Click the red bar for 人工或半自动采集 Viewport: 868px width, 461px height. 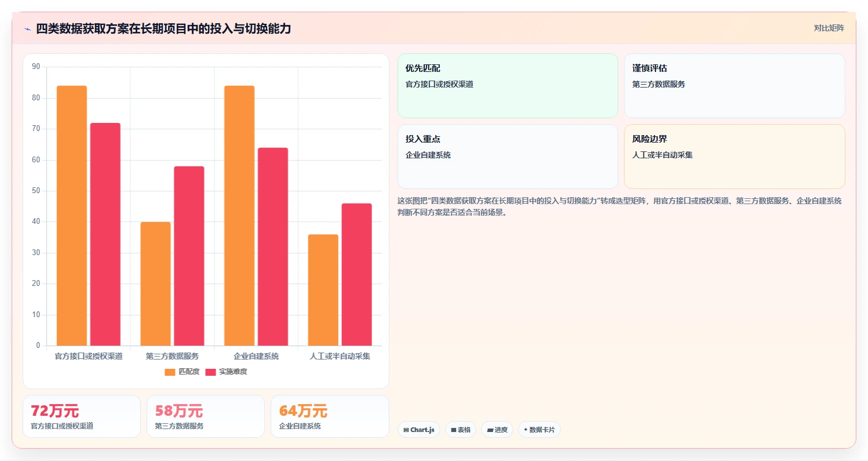(357, 274)
